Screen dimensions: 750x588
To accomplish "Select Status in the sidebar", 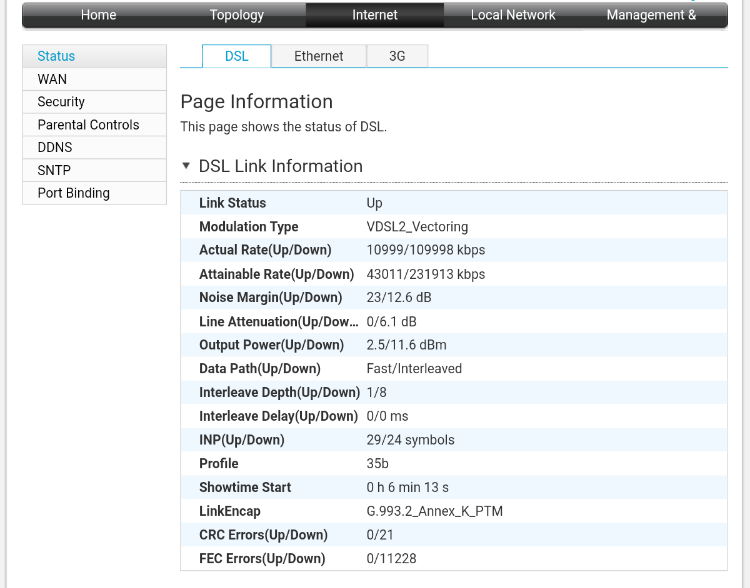I will 94,56.
